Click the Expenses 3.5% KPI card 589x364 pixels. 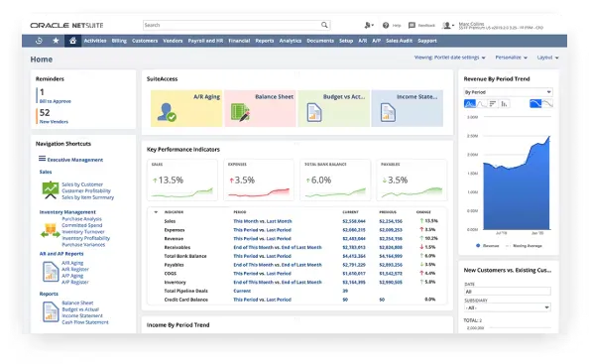click(x=259, y=180)
